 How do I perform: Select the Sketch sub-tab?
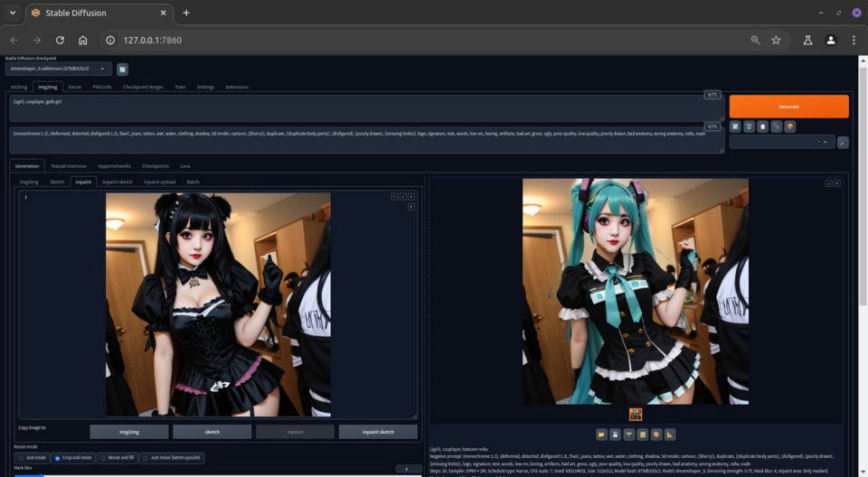(x=57, y=182)
